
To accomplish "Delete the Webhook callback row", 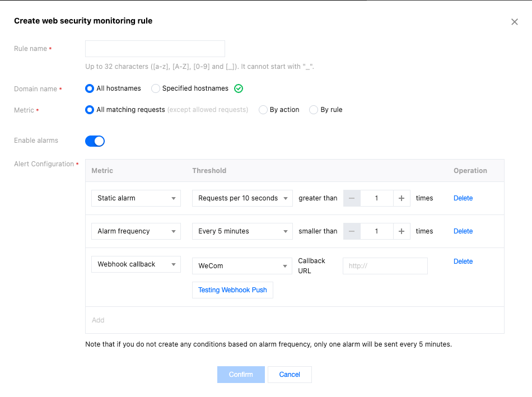I will [x=463, y=261].
